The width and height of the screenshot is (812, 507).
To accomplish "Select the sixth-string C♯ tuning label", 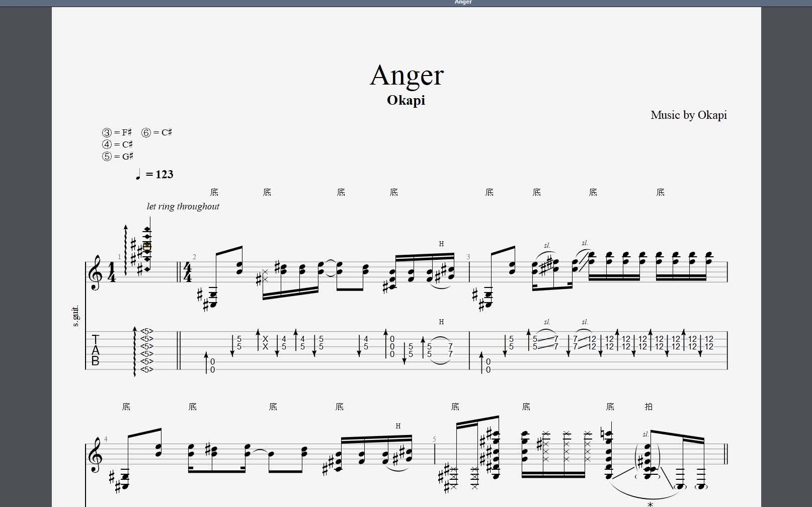I will pyautogui.click(x=156, y=132).
